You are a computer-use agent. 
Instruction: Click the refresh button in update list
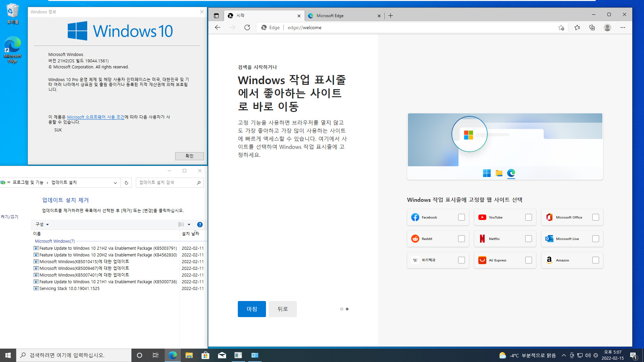point(126,182)
